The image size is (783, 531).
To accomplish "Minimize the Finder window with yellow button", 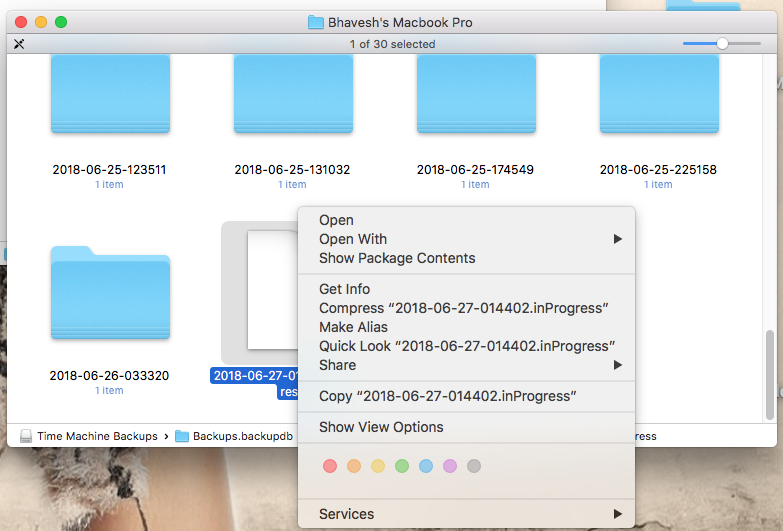I will click(41, 22).
